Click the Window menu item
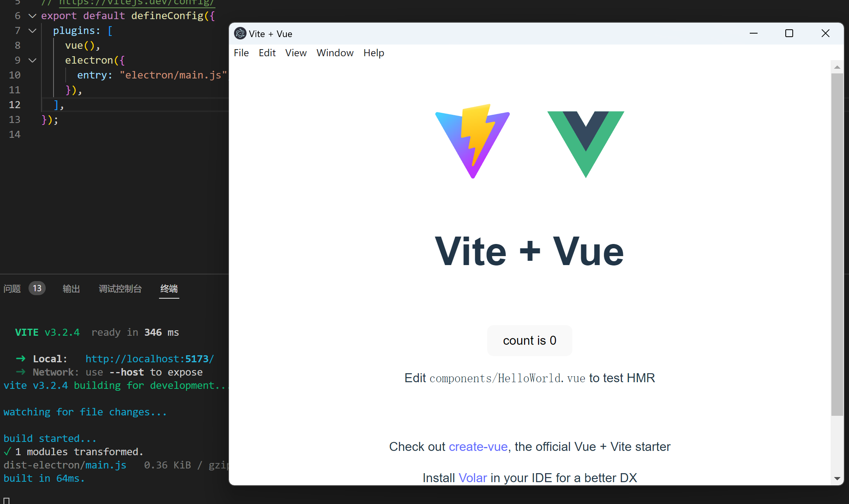The width and height of the screenshot is (849, 504). click(x=335, y=53)
